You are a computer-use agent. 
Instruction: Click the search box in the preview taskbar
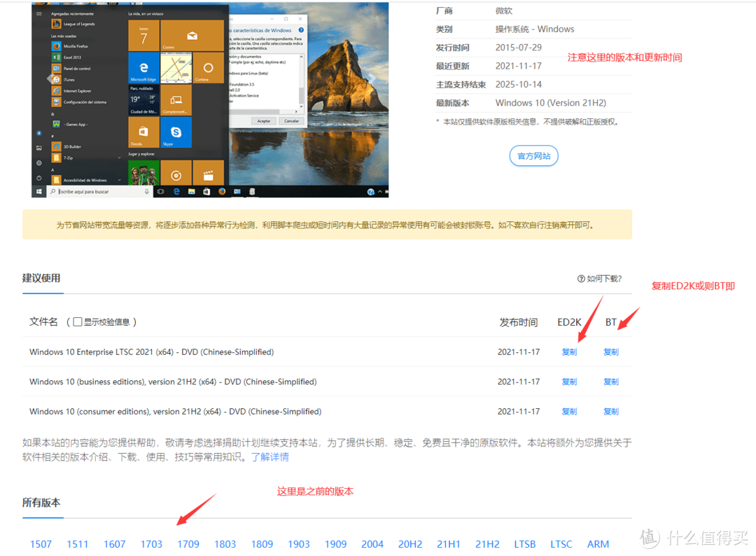coord(100,191)
